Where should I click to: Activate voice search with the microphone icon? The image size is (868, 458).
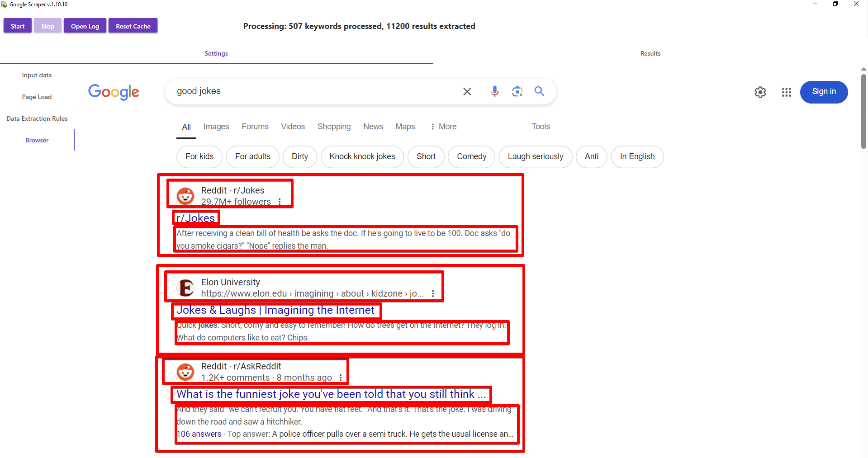pyautogui.click(x=494, y=91)
